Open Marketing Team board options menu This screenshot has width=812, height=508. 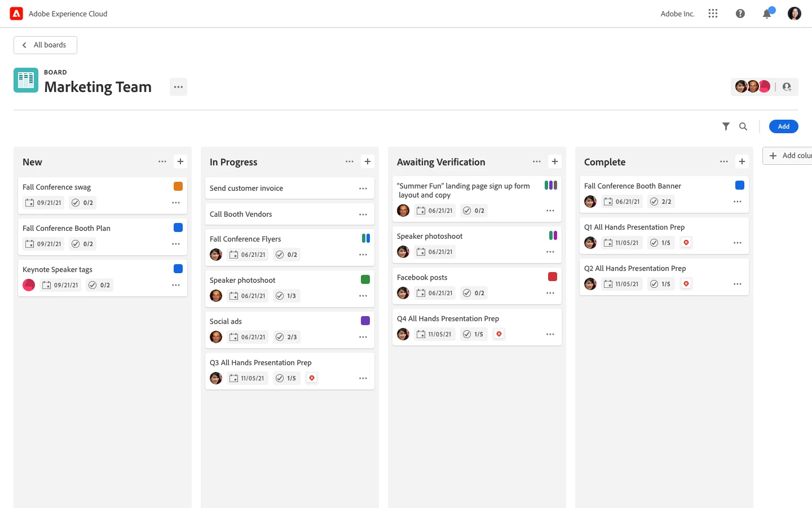click(x=178, y=87)
